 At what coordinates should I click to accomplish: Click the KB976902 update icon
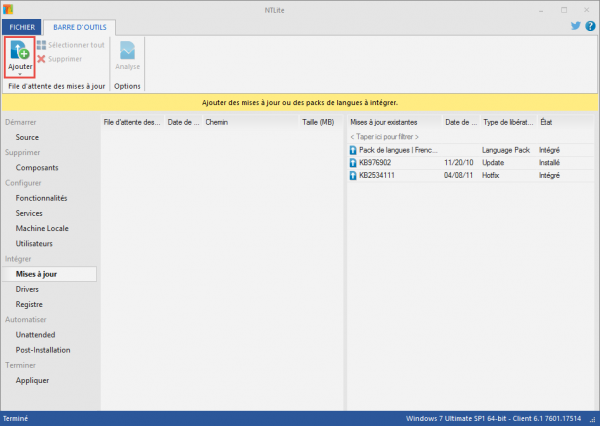point(353,163)
